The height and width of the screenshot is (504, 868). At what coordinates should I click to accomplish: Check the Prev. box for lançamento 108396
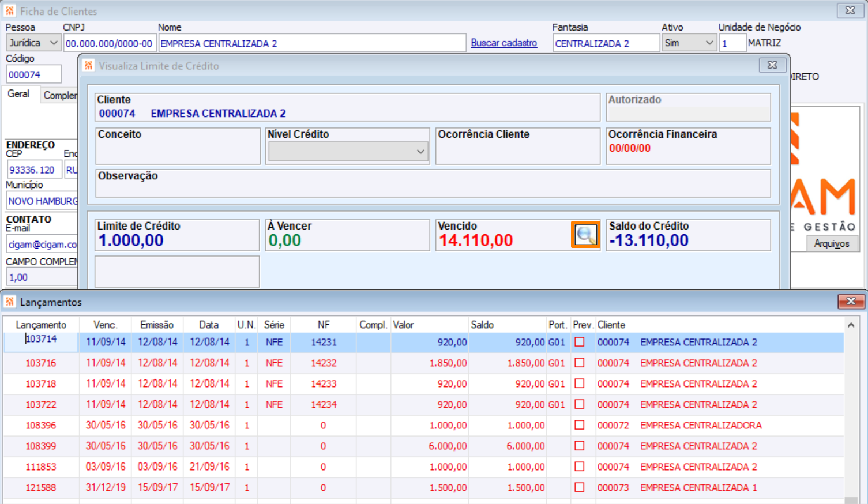point(580,425)
